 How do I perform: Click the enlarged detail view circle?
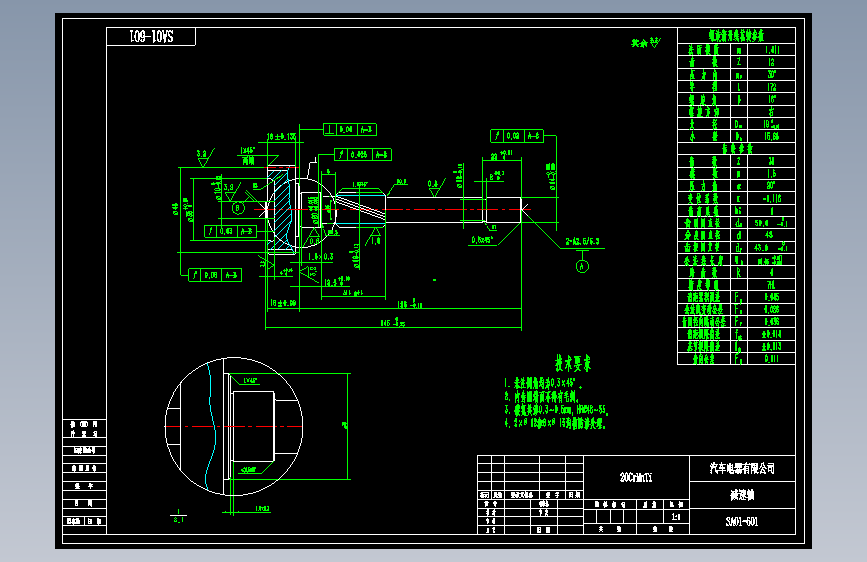(x=234, y=426)
